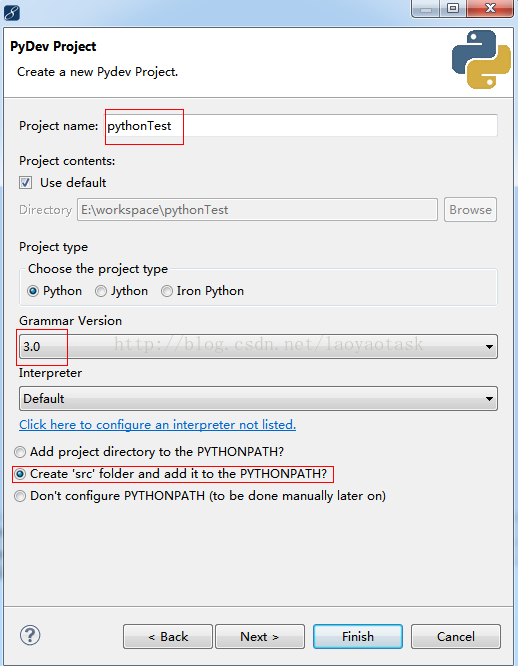The image size is (518, 666).
Task: Click the Finish button
Action: [x=358, y=636]
